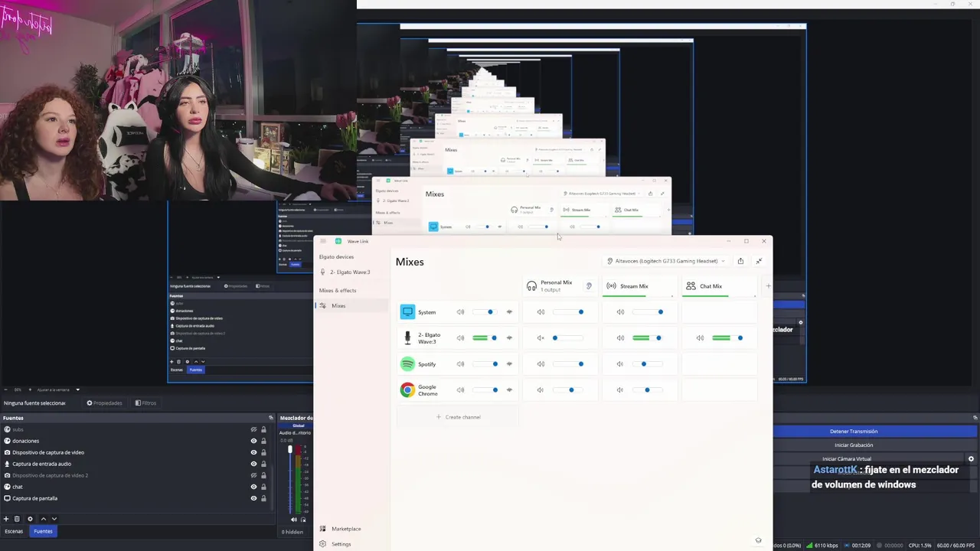Click the share icon beside output dropdown
The image size is (980, 551).
740,261
